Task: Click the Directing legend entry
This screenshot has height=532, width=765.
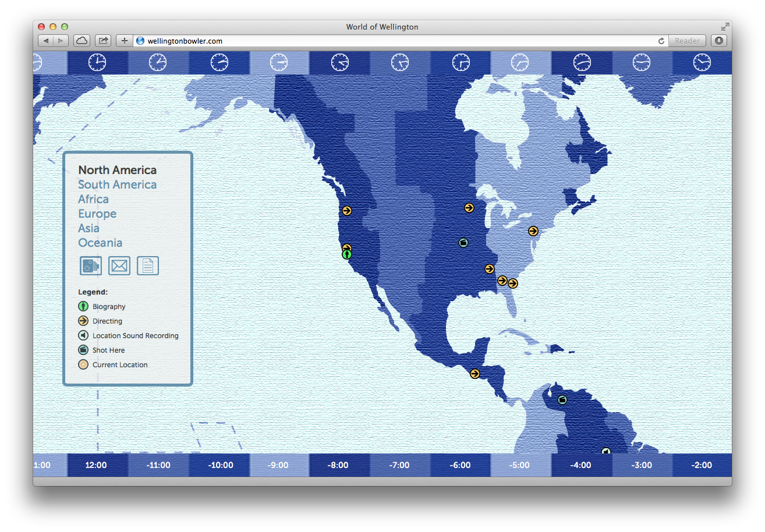Action: [x=100, y=321]
